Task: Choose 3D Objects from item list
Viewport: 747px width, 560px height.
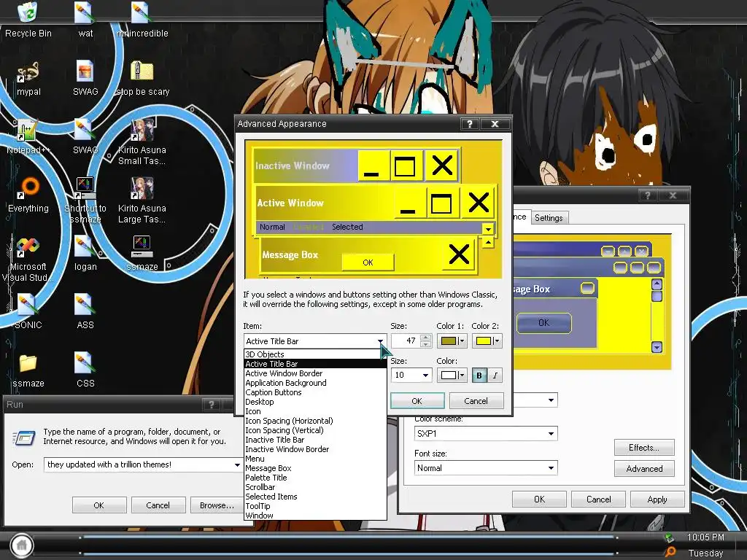Action: (x=315, y=354)
